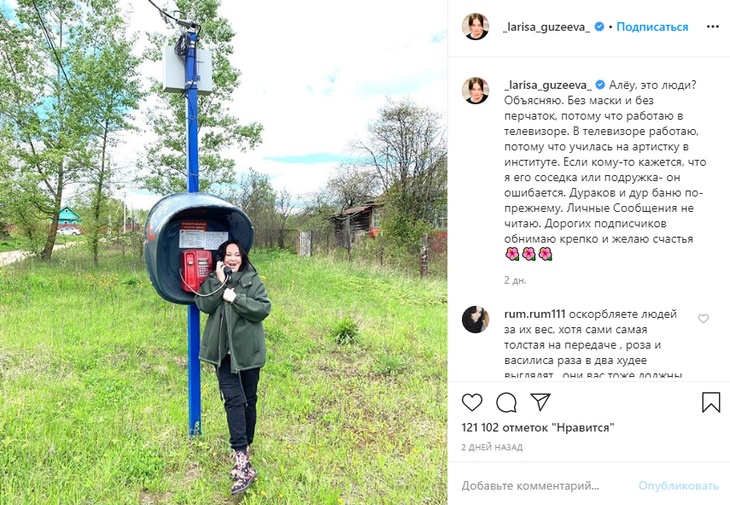This screenshot has width=730, height=505.
Task: Like the post with heart icon
Action: click(472, 402)
